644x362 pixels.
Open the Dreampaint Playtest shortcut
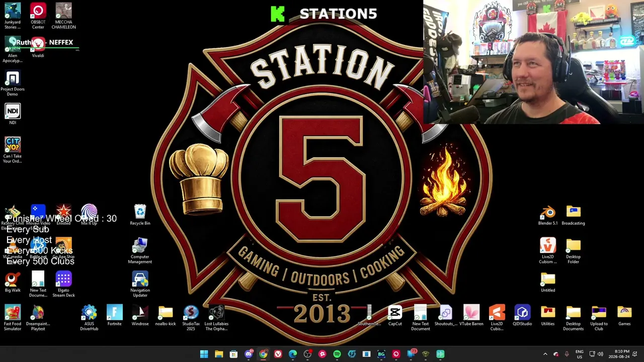point(38,318)
